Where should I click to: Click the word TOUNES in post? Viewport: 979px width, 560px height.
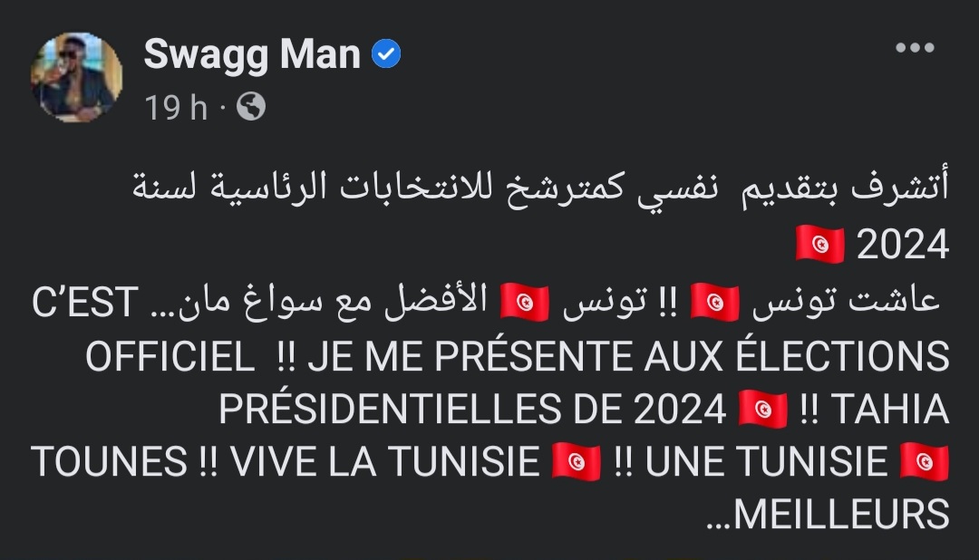click(109, 463)
